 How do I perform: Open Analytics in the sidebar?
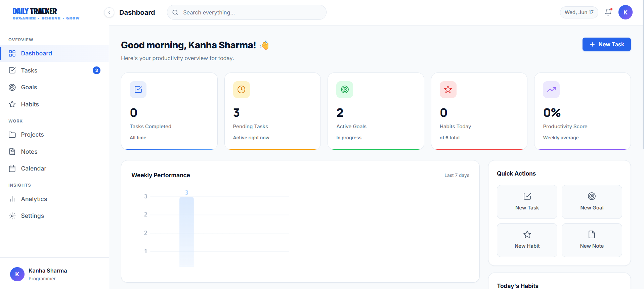click(x=54, y=199)
